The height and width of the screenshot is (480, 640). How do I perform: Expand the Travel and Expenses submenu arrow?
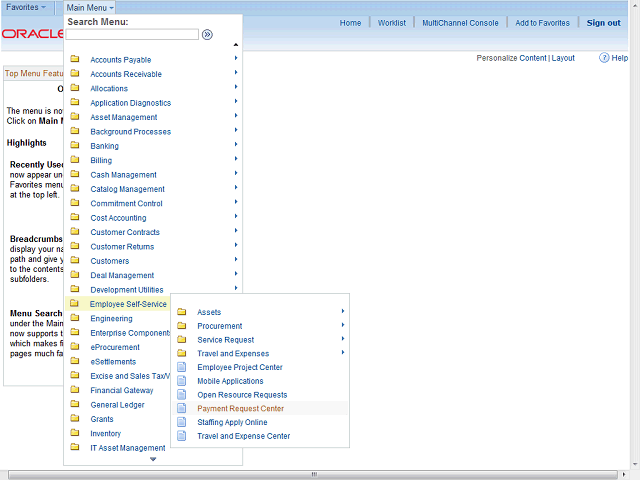tap(343, 352)
